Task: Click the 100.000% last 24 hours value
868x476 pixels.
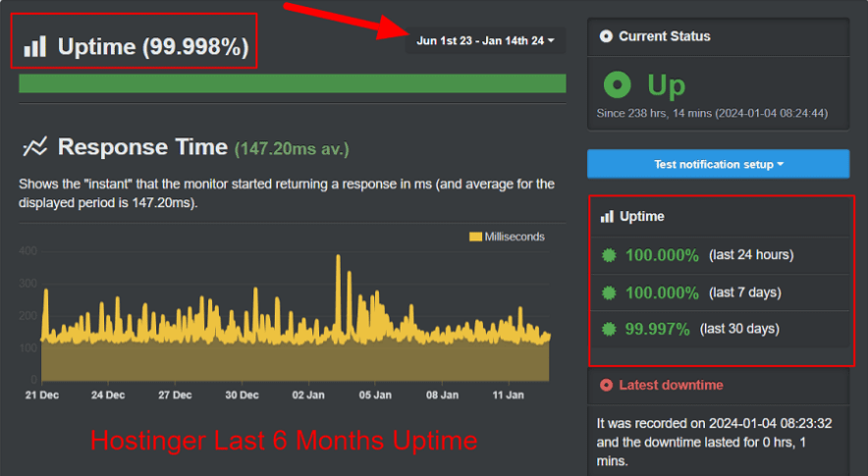Action: tap(662, 255)
